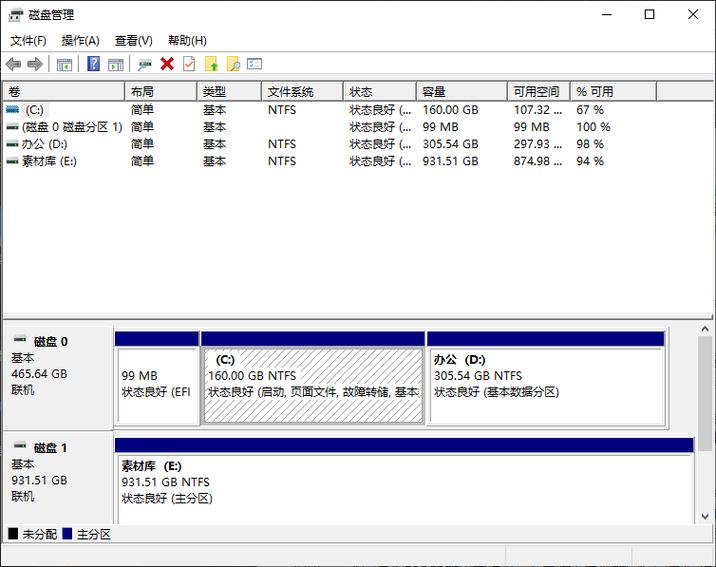716x567 pixels.
Task: Click the Forward arrow toolbar icon
Action: [x=35, y=64]
